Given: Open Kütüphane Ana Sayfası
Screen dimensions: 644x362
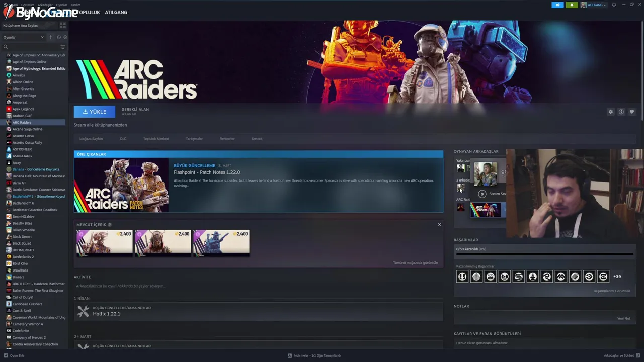Looking at the screenshot, I should pyautogui.click(x=21, y=25).
